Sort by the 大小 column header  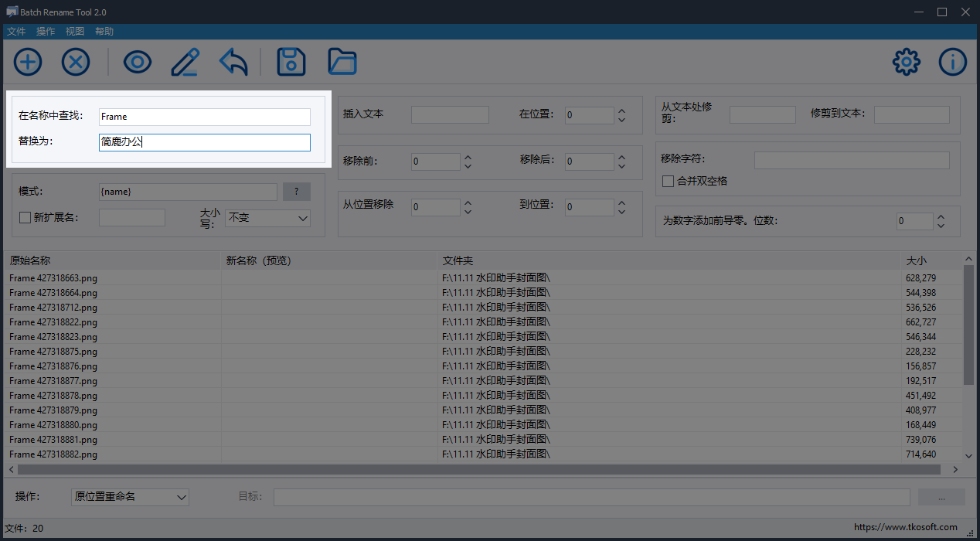tap(931, 260)
